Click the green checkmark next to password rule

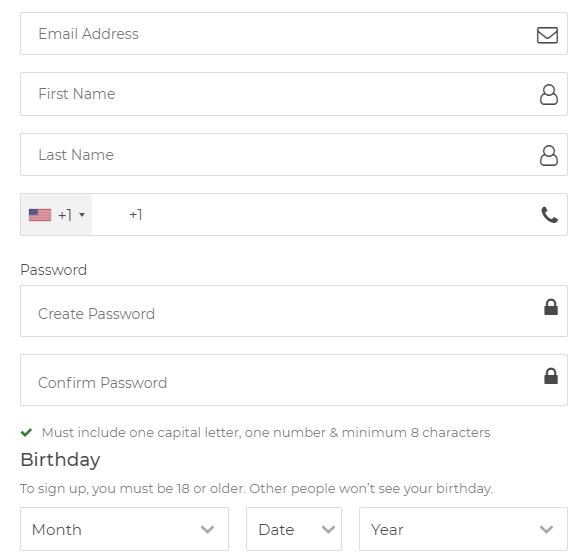point(26,432)
